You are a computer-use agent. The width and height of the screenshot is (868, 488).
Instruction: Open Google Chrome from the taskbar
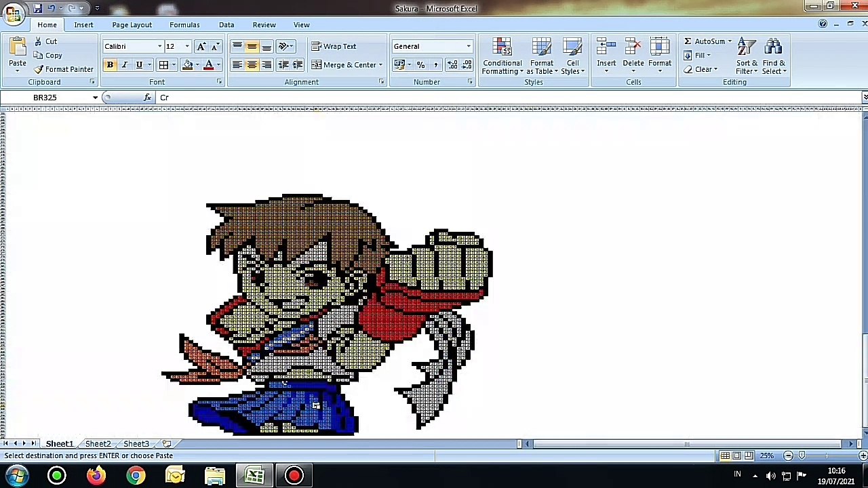point(136,476)
